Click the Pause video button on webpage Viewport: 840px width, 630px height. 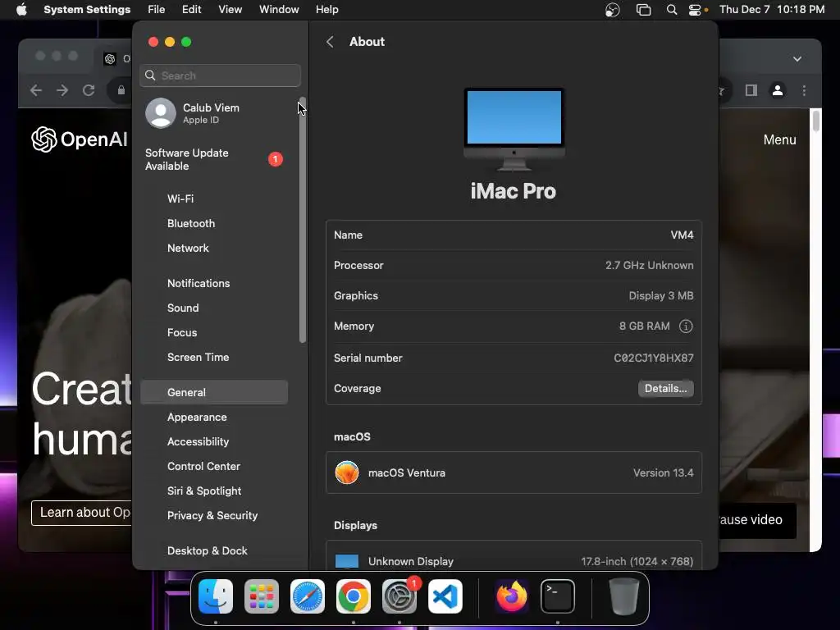point(756,519)
